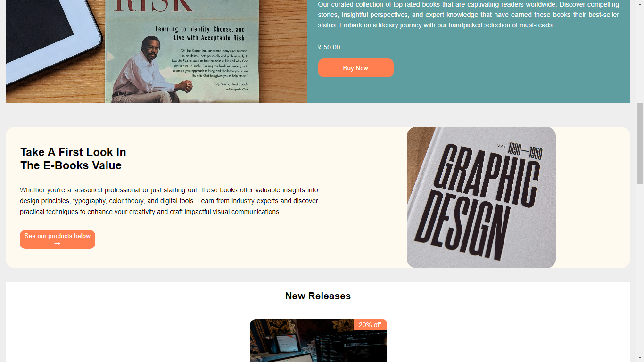
Task: Click the scrollbar up arrow
Action: pos(640,4)
